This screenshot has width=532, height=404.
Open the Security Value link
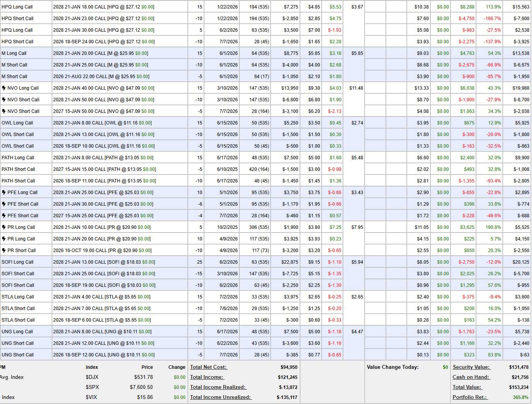[x=471, y=367]
